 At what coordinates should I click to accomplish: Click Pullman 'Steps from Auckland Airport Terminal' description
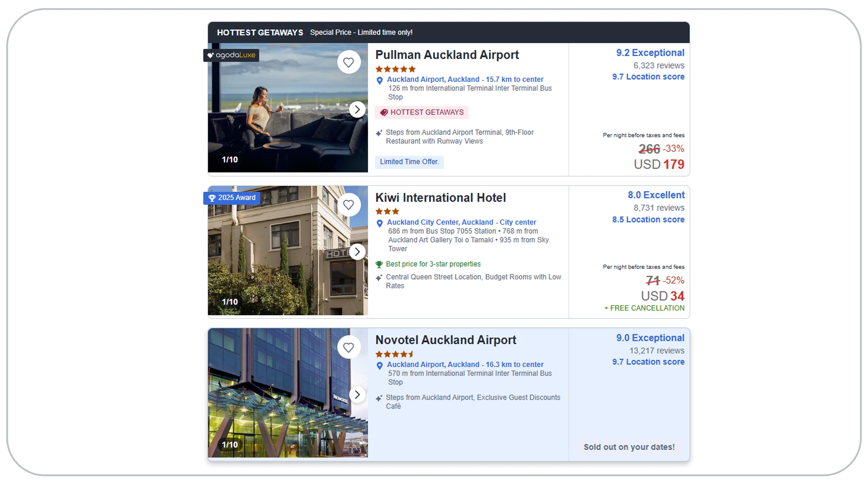[x=460, y=137]
